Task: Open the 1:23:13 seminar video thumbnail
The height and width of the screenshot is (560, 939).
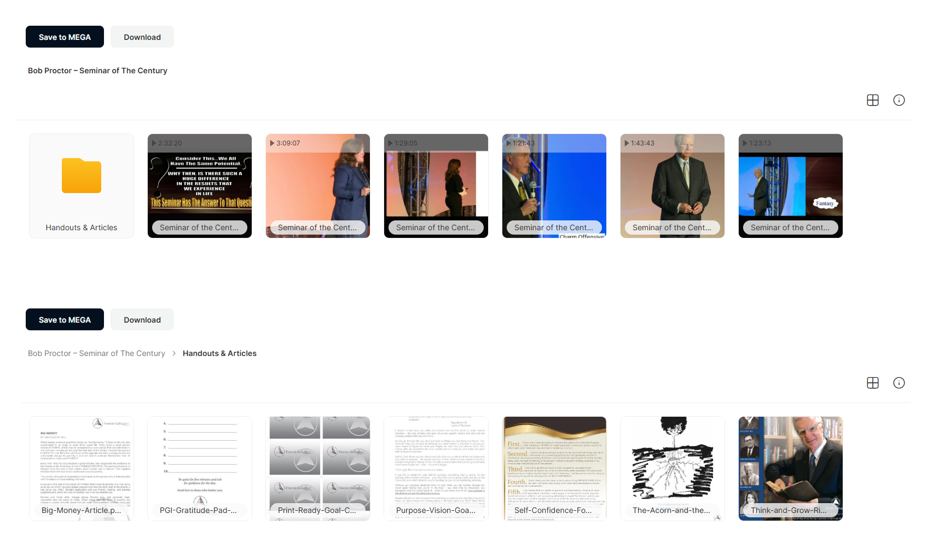Action: coord(791,186)
